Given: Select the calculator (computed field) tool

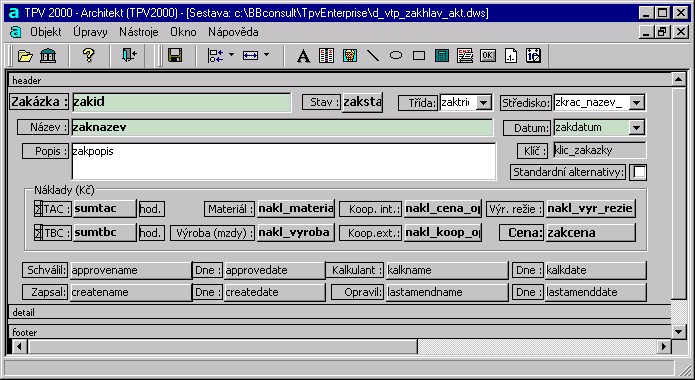Looking at the screenshot, I should point(442,56).
